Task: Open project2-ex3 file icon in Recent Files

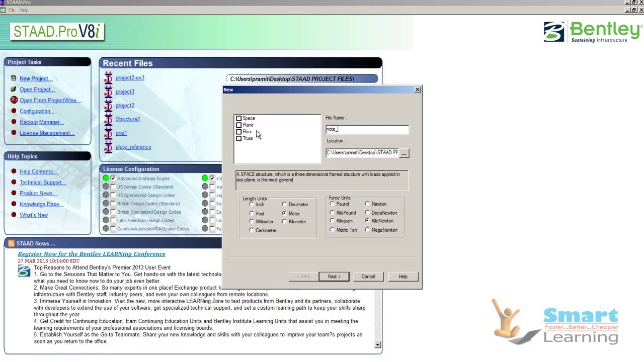Action: point(108,78)
